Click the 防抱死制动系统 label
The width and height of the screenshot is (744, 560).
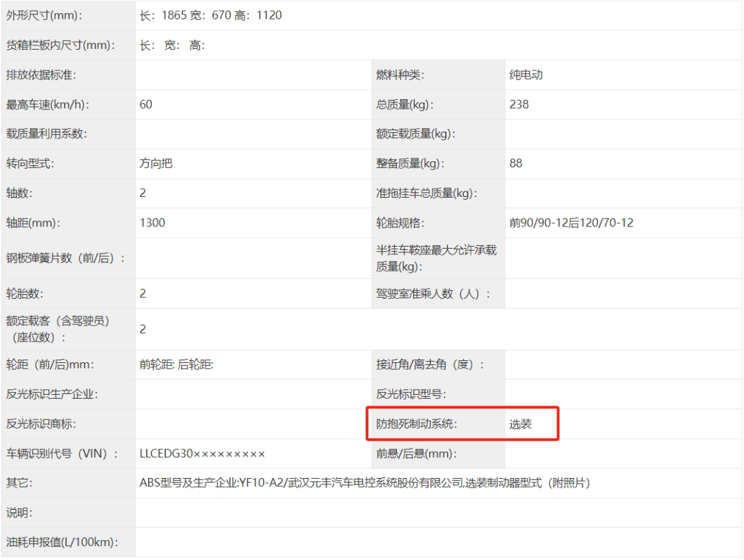point(416,424)
